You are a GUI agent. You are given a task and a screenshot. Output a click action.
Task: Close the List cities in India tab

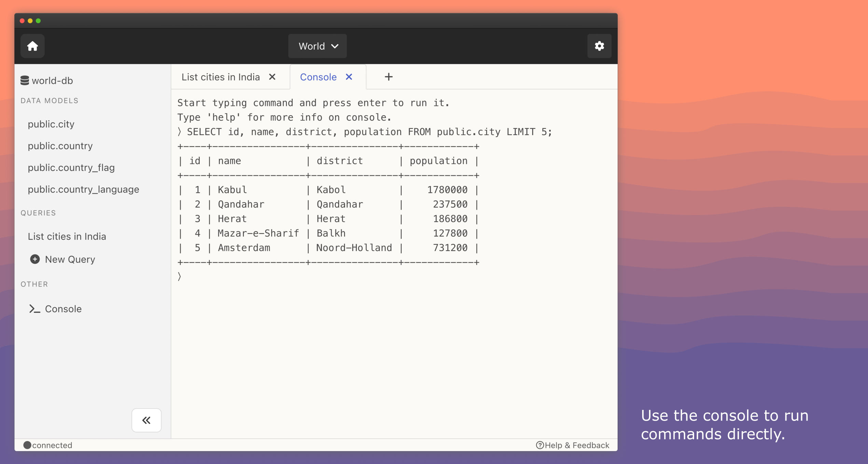pyautogui.click(x=272, y=77)
